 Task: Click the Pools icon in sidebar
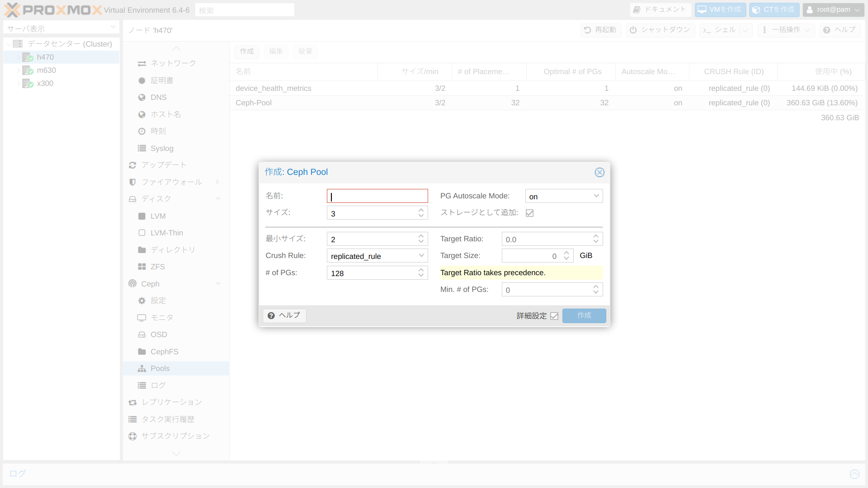[x=142, y=369]
